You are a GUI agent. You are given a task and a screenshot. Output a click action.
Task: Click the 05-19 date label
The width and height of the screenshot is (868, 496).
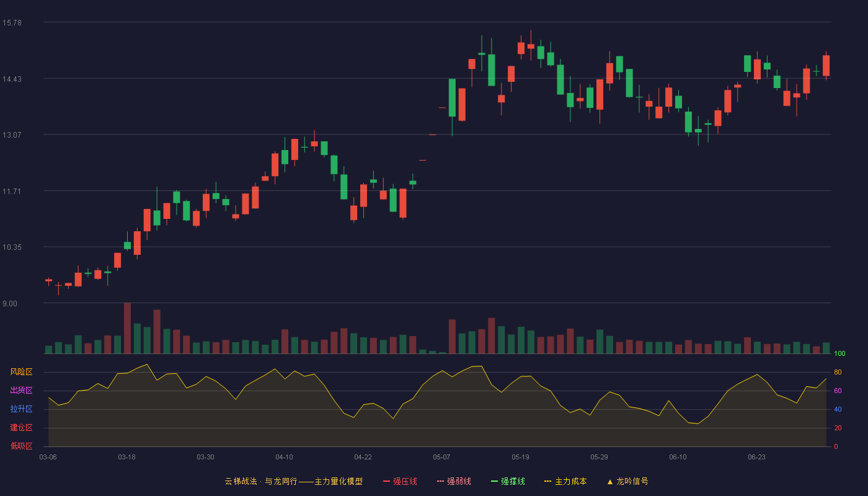click(x=520, y=457)
